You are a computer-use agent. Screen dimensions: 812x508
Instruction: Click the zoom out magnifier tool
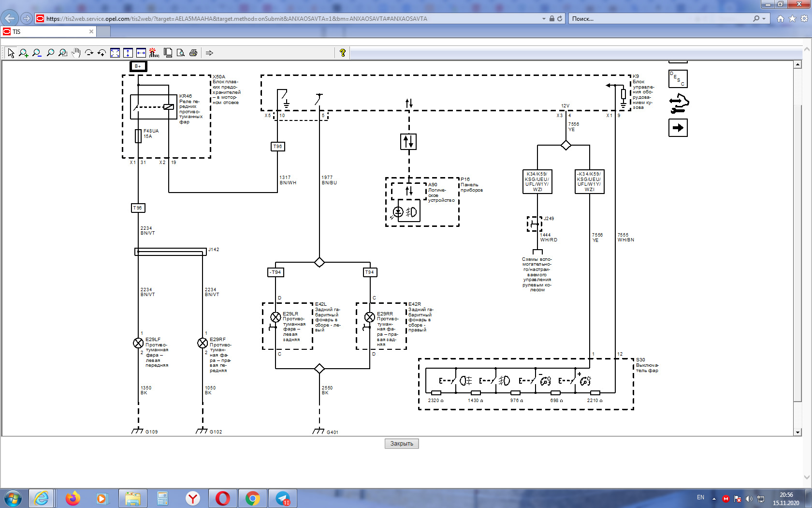click(37, 53)
